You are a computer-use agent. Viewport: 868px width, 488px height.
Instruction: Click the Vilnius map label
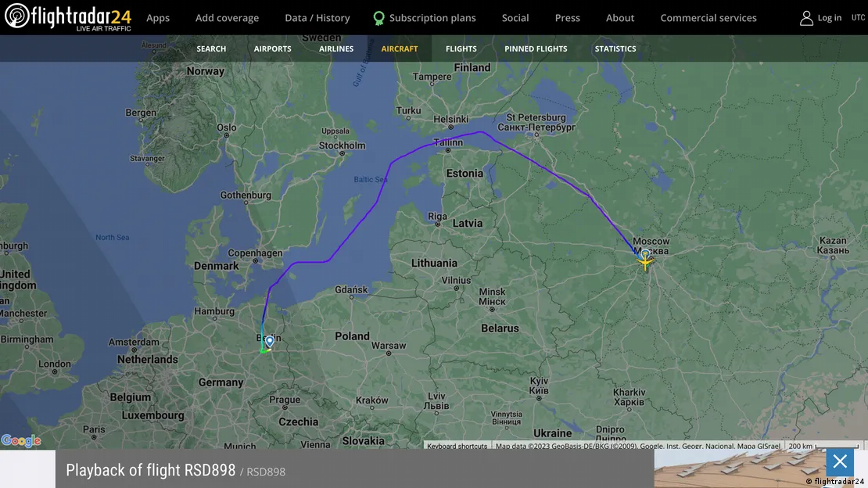(x=456, y=281)
